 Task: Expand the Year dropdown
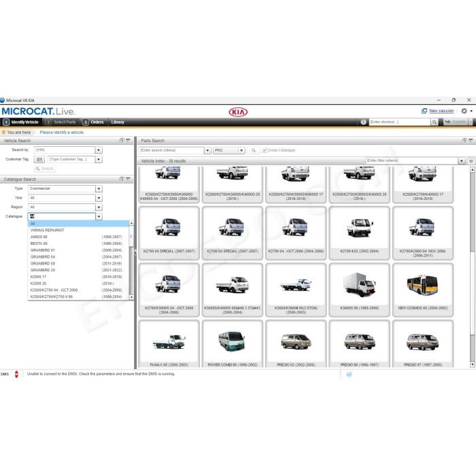pyautogui.click(x=99, y=198)
